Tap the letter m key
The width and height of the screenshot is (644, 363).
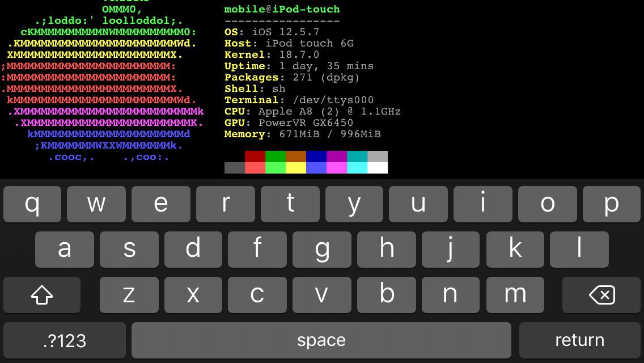[515, 294]
